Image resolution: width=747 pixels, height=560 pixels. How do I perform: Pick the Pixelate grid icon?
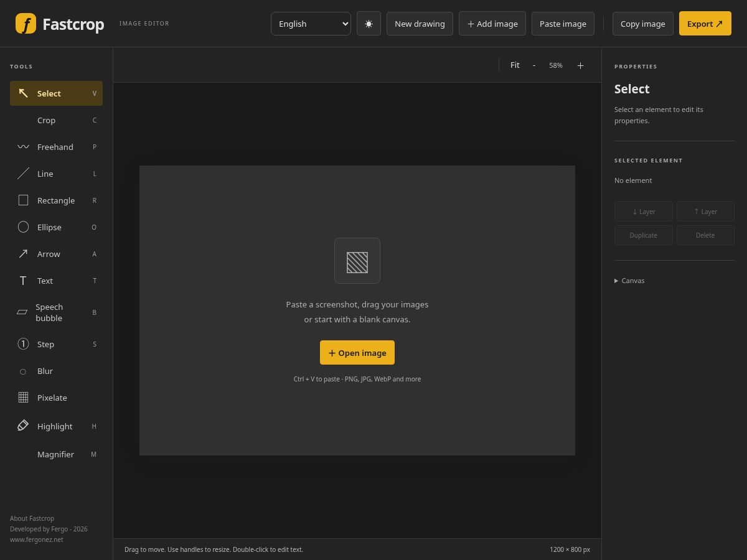click(x=23, y=398)
